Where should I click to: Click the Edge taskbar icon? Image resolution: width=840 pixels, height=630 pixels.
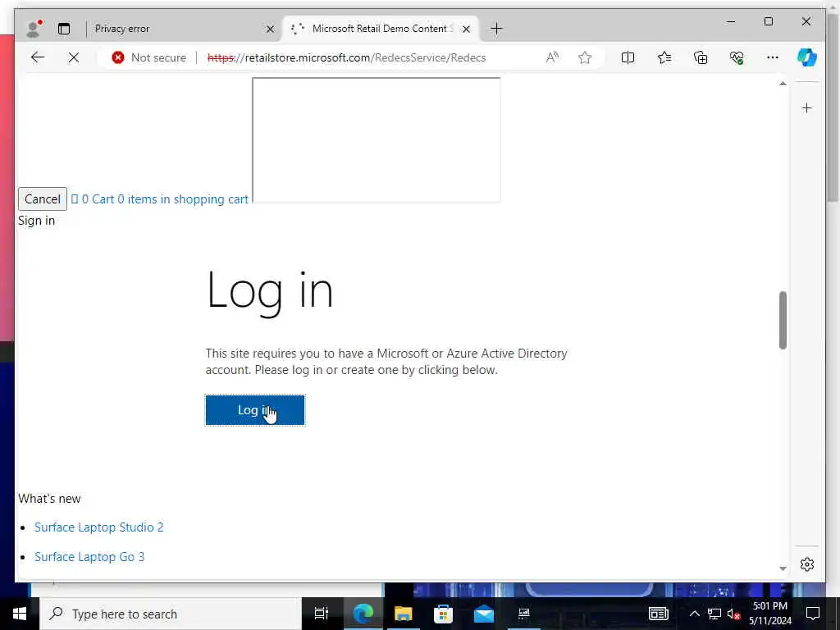coord(363,614)
